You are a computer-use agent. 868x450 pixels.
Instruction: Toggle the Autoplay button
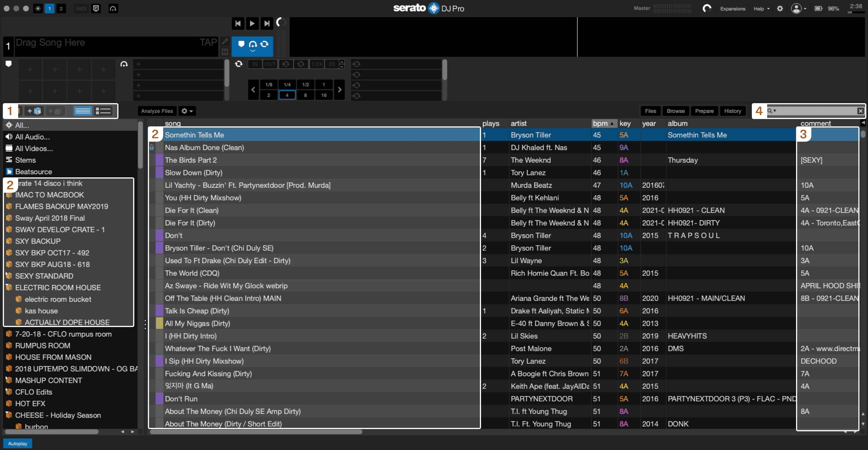coord(18,443)
